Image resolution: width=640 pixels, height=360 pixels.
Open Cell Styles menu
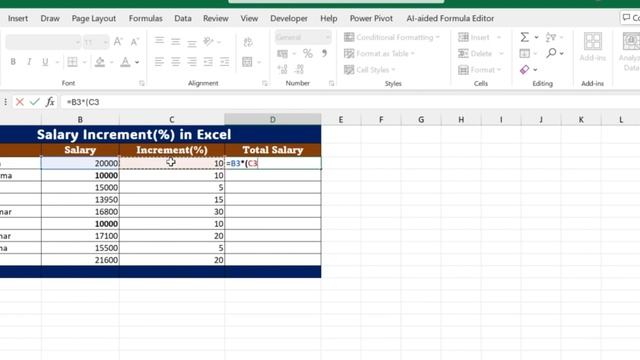[370, 70]
